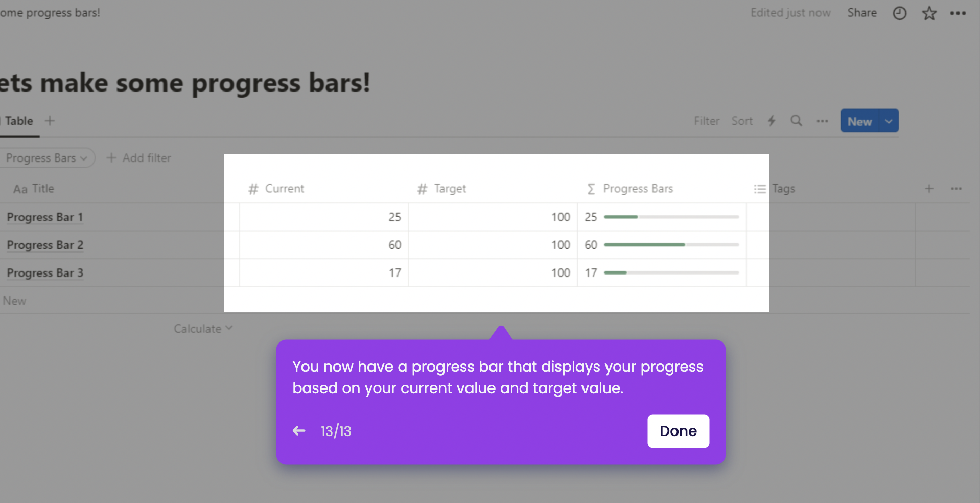Open page history via the clock icon
The width and height of the screenshot is (980, 503).
[899, 13]
